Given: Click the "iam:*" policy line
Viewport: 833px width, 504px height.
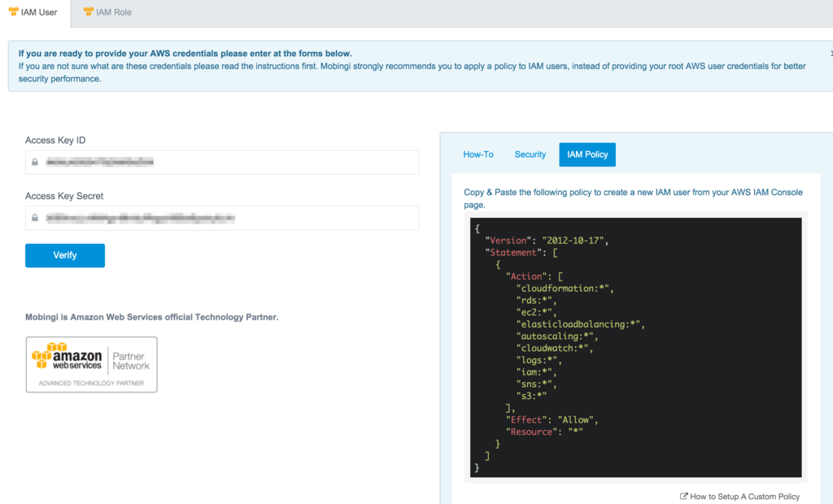Looking at the screenshot, I should pos(537,371).
